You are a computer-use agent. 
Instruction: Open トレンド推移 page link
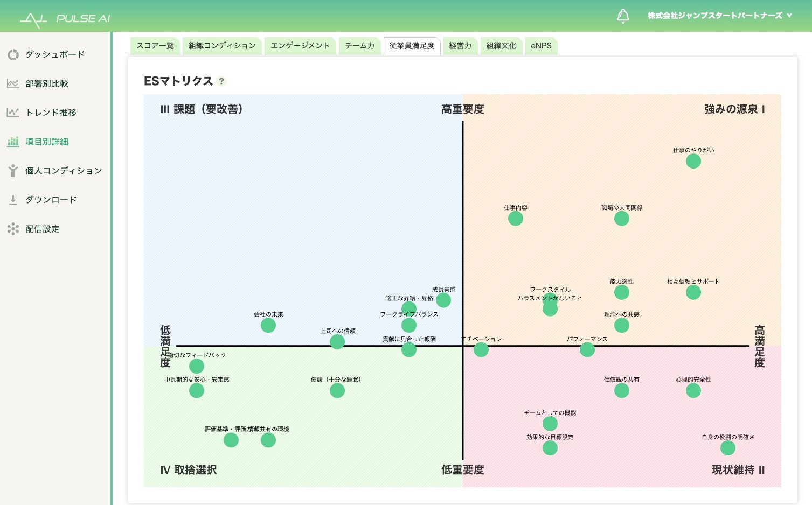click(x=51, y=113)
